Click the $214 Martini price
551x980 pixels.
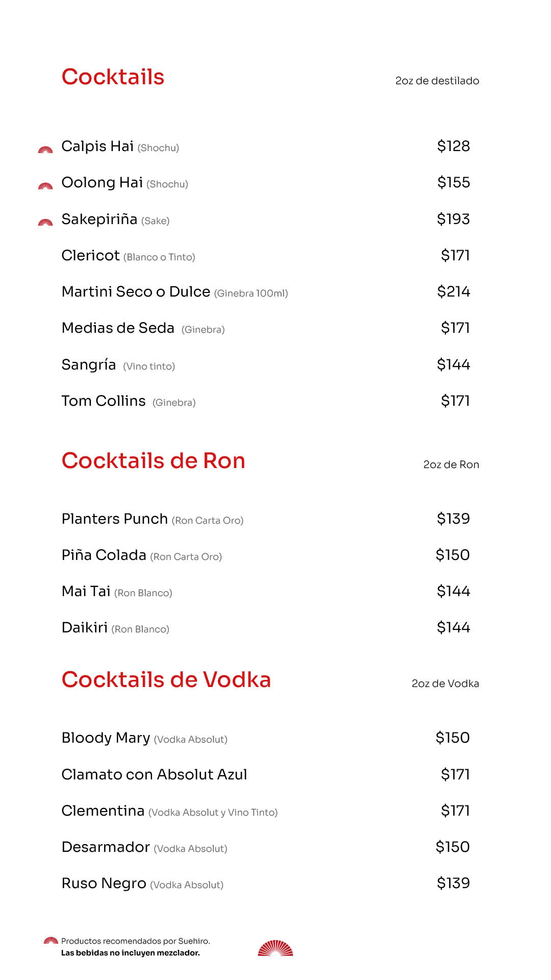pos(453,292)
